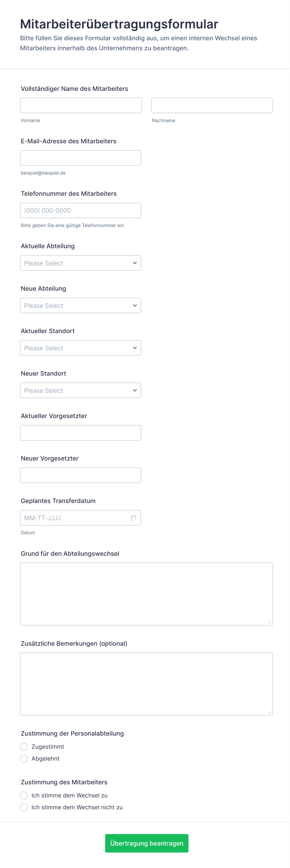Focus the Aktueller Vorgesetzter text field
The height and width of the screenshot is (868, 290).
coord(80,433)
